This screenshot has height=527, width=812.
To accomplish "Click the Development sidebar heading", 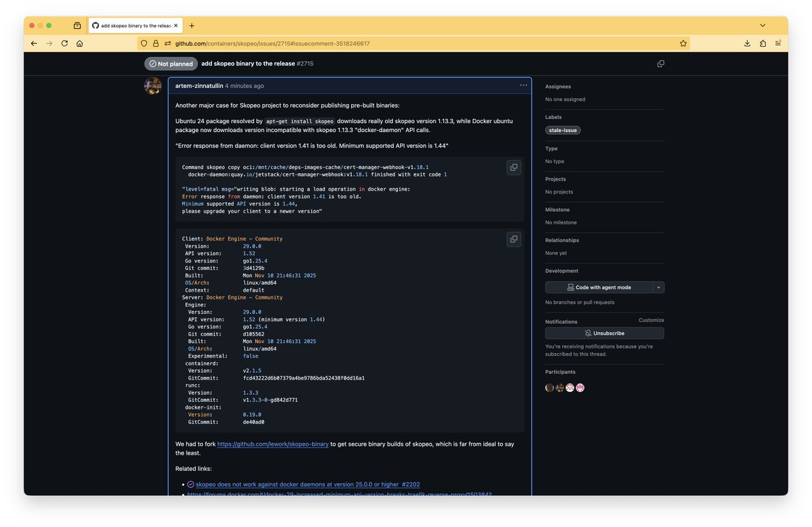I will pos(562,271).
